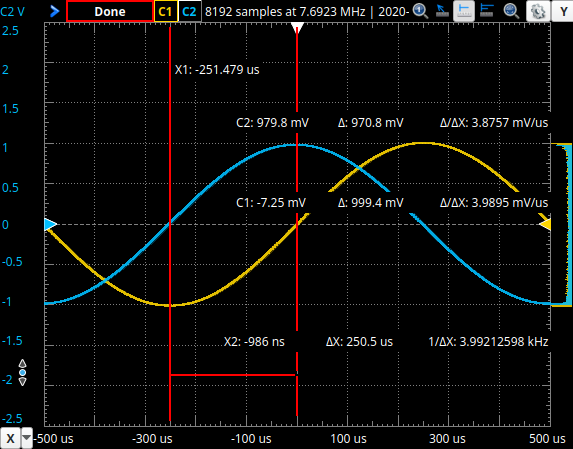Viewport: 573px width, 449px height.
Task: Click the blue arrow next to C2 V
Action: tap(54, 11)
